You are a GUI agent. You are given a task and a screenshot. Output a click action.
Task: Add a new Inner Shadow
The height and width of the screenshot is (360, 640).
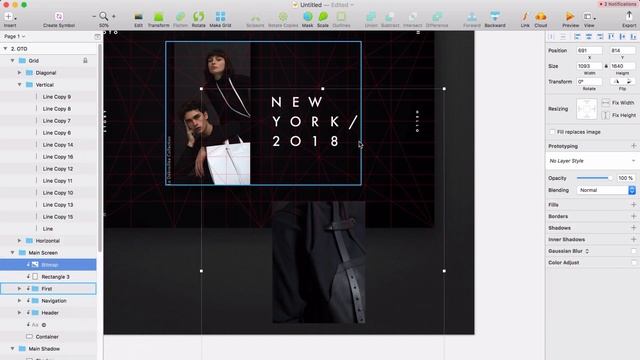(633, 240)
